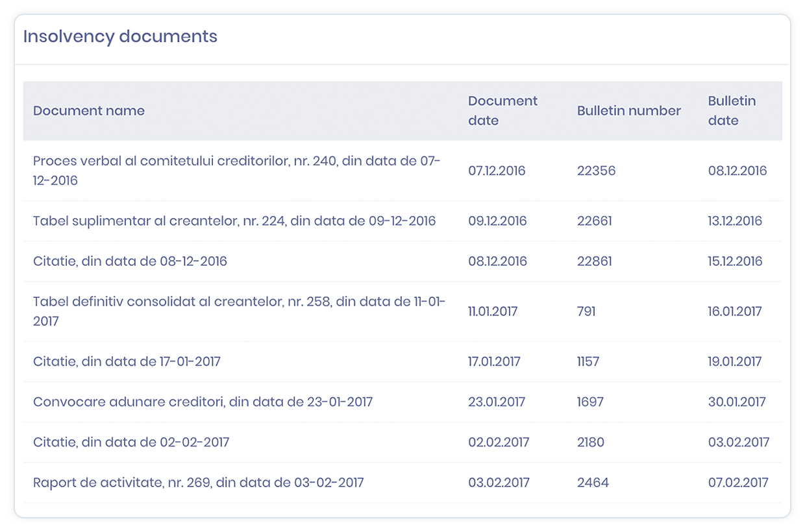This screenshot has height=532, width=805.
Task: Click bulletin number 2180
Action: coord(591,442)
